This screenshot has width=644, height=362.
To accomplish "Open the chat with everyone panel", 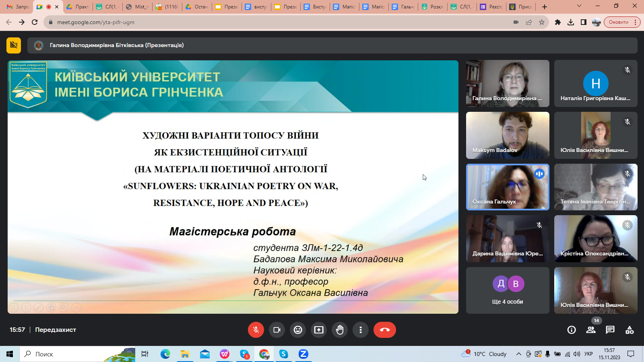I will coord(610,330).
